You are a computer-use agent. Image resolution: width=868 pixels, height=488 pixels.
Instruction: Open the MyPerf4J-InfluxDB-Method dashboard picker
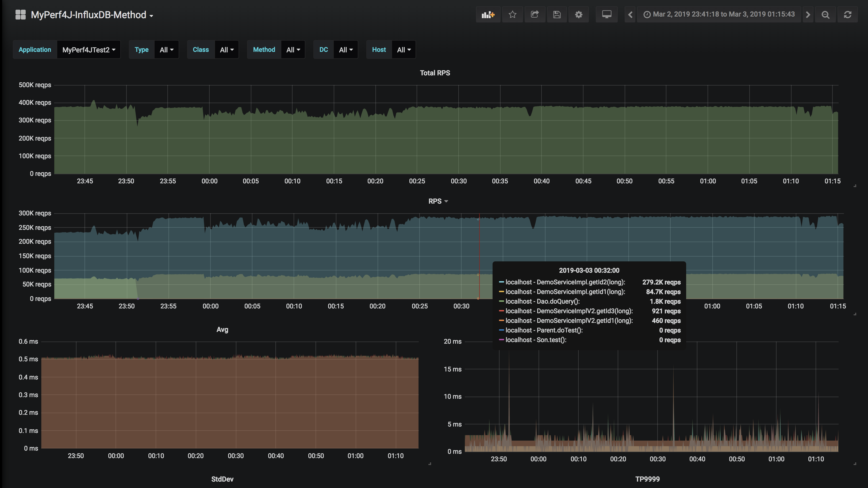click(92, 15)
